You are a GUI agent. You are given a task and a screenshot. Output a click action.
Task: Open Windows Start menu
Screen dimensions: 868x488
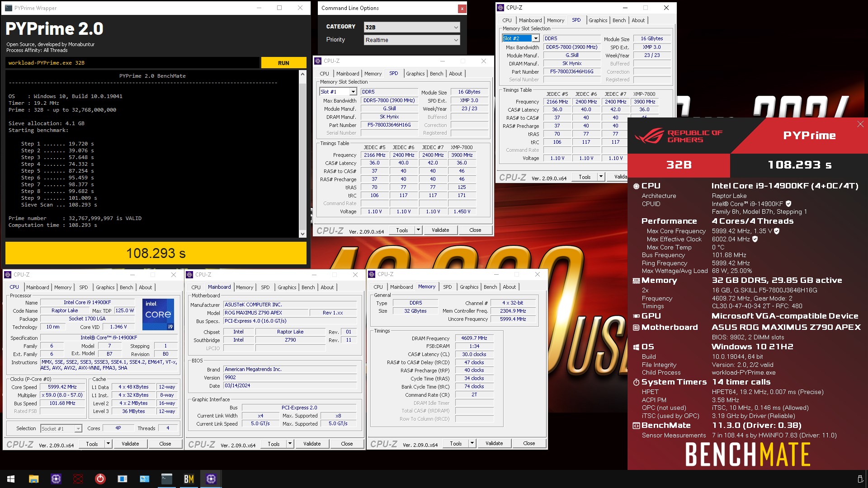(11, 479)
